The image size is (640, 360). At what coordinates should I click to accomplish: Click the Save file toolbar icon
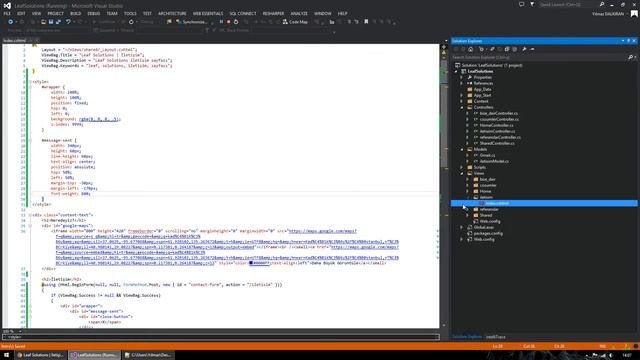pos(51,22)
